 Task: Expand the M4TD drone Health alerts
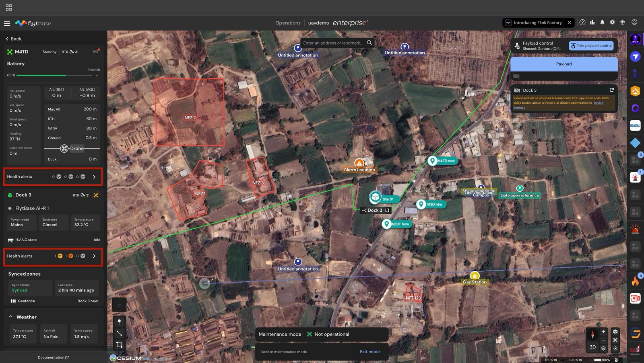point(53,176)
